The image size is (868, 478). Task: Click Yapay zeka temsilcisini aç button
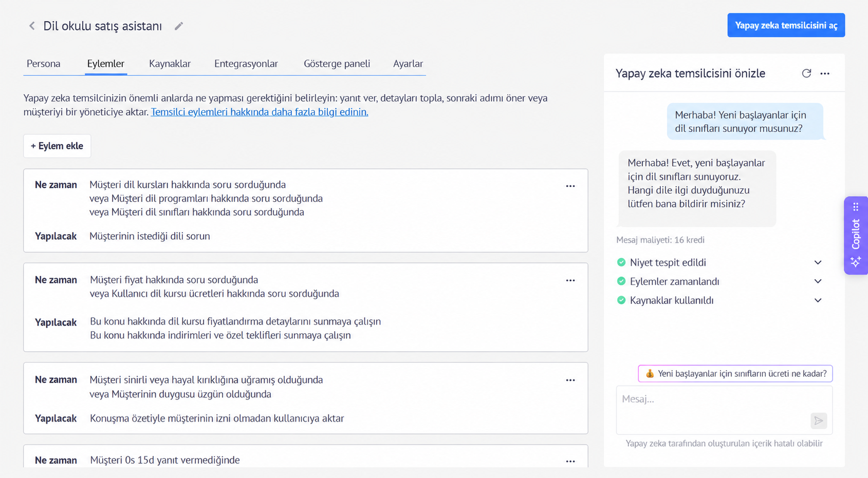[x=786, y=25]
